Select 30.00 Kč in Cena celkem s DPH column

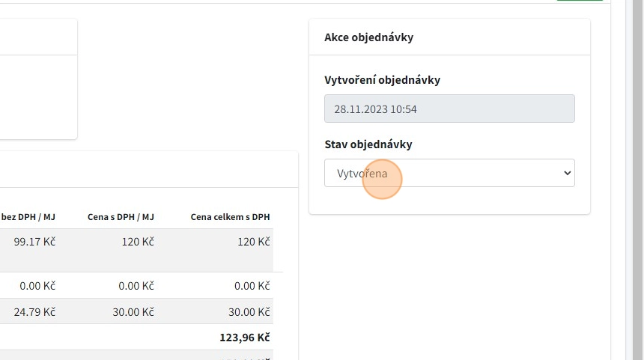(x=249, y=312)
